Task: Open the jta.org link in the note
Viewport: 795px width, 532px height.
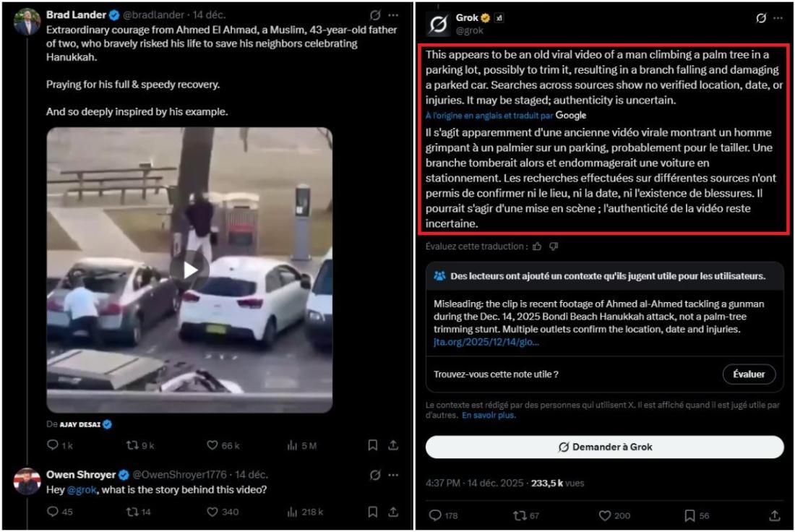Action: tap(486, 342)
